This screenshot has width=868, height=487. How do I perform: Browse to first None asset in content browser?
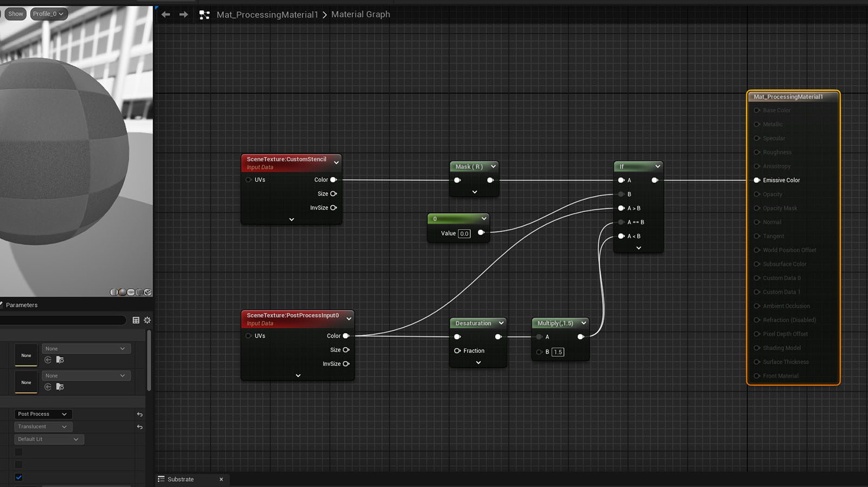click(60, 360)
